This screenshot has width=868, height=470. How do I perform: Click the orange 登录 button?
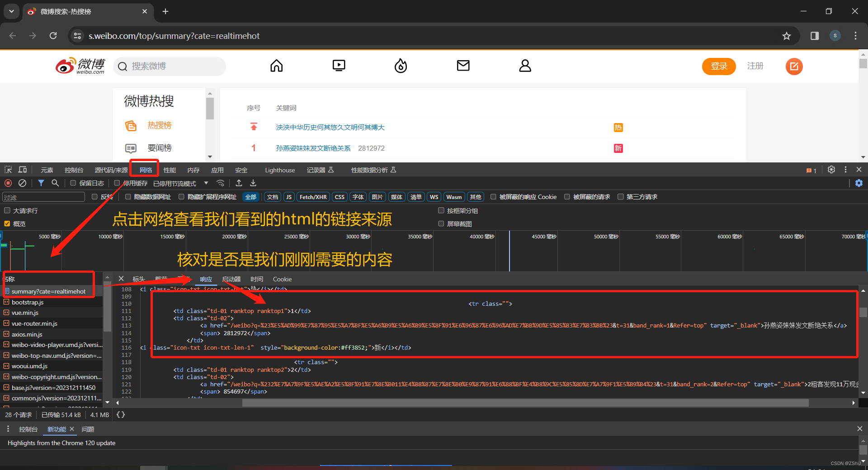click(719, 66)
